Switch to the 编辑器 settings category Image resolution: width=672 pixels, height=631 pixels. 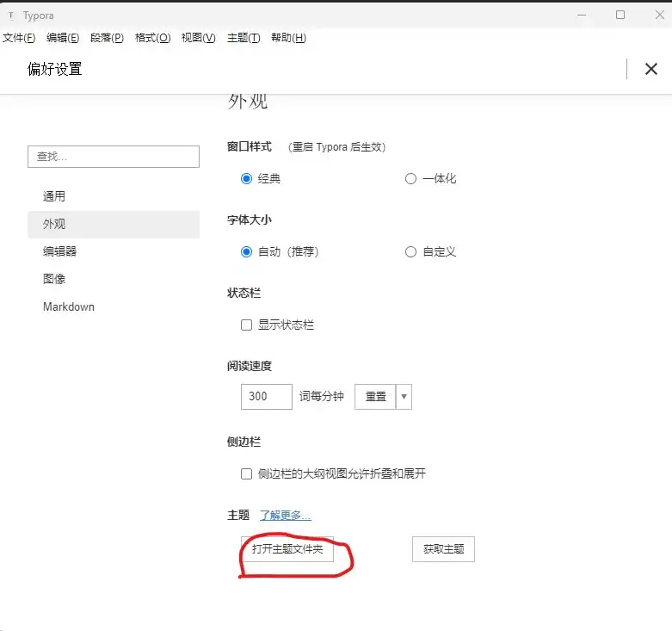click(60, 251)
